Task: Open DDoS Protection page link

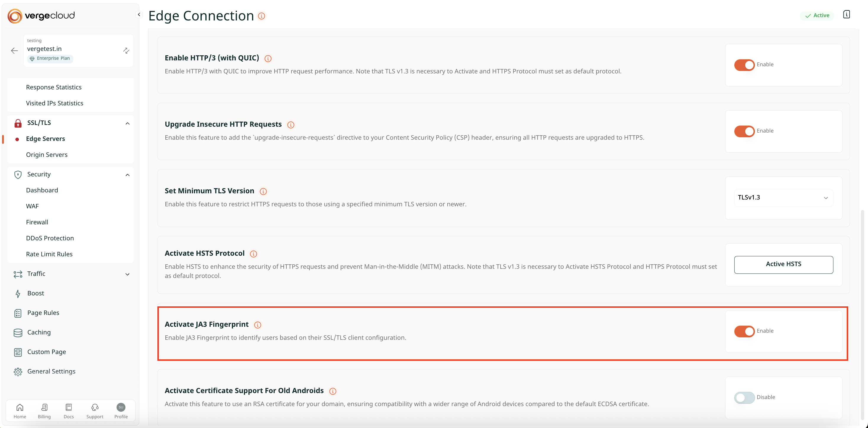Action: 50,238
